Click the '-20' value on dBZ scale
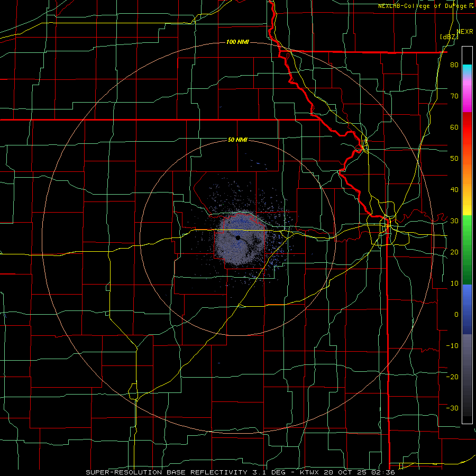This screenshot has width=476, height=476. (452, 377)
